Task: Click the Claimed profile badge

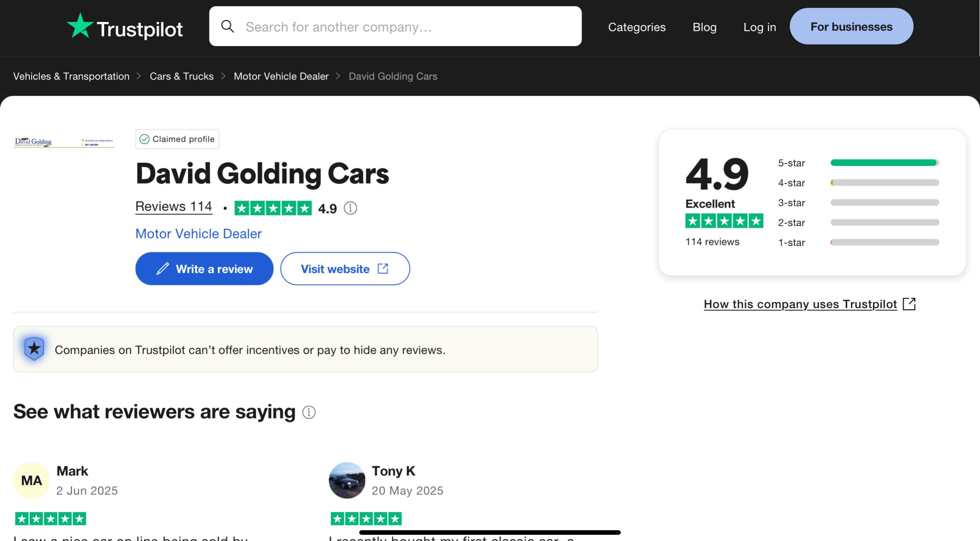Action: (177, 139)
